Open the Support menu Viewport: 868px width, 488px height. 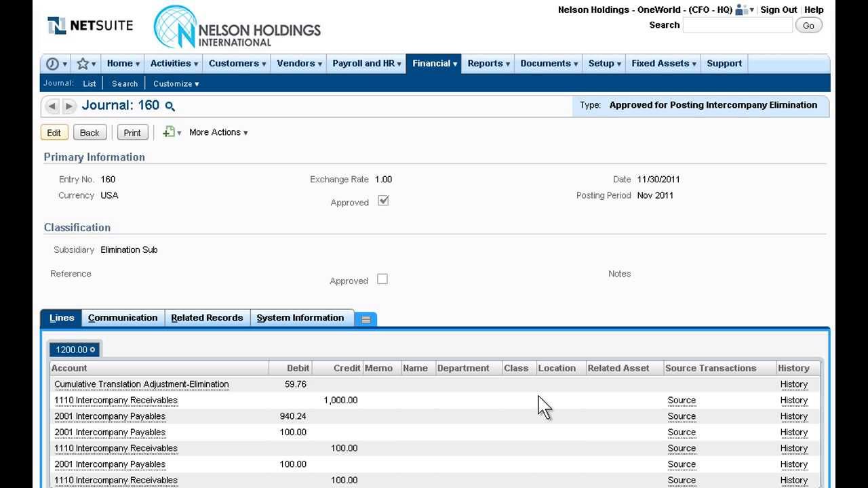724,64
